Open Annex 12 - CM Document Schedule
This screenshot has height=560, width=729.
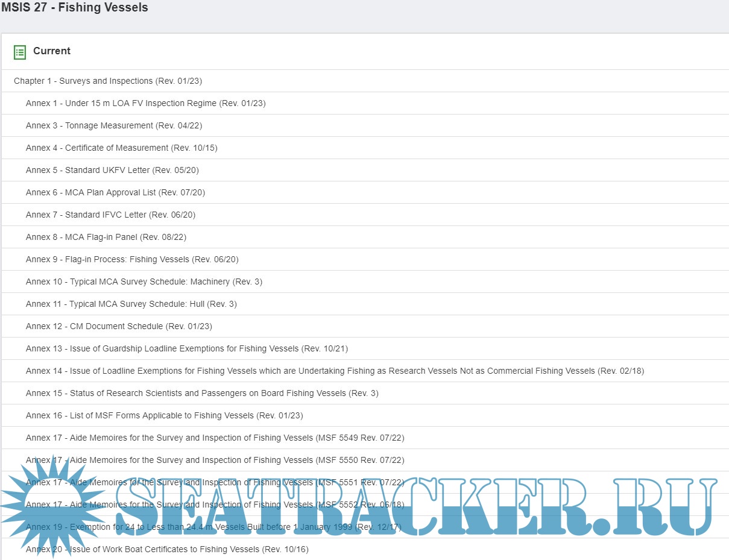coord(119,326)
